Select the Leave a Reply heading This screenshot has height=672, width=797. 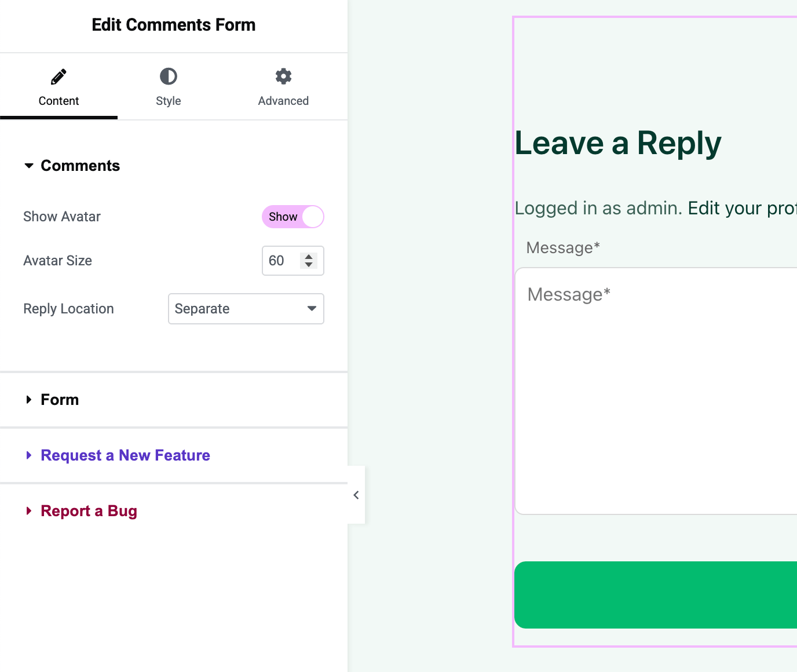coord(618,143)
